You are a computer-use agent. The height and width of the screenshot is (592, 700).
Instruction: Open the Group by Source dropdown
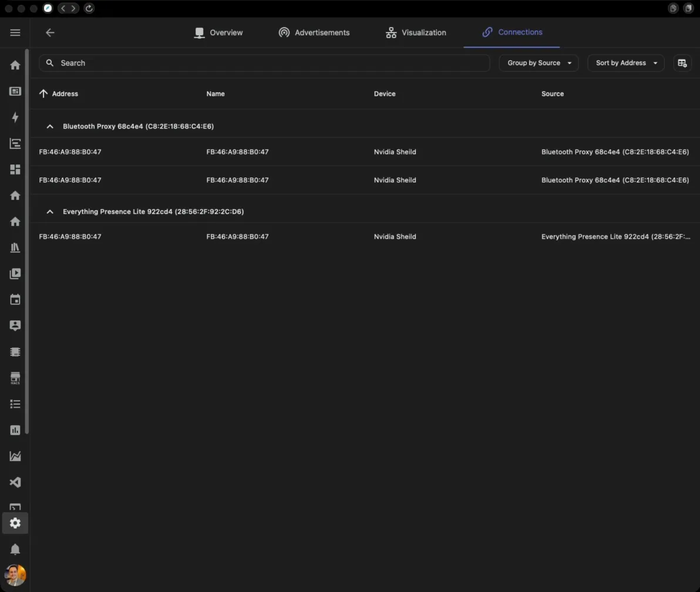(x=539, y=63)
